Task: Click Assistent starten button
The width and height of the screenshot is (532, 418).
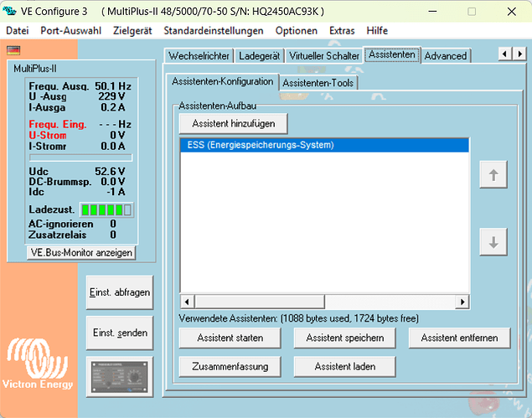Action: pyautogui.click(x=230, y=338)
